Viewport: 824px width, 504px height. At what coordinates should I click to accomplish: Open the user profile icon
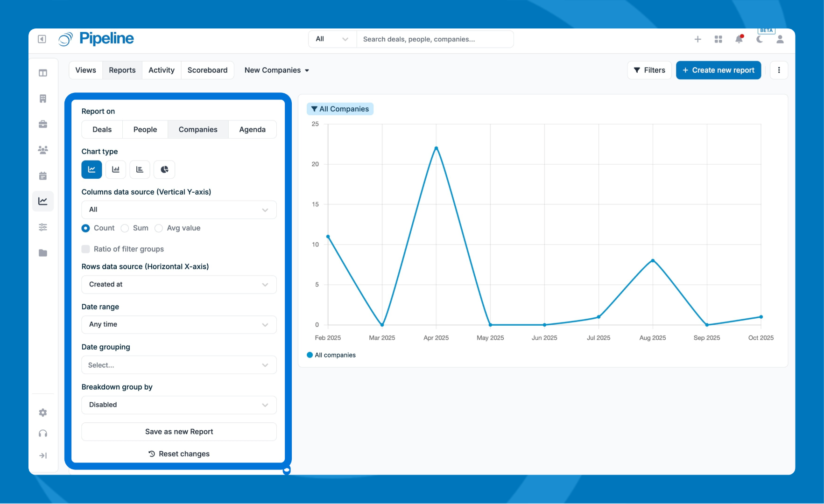pyautogui.click(x=780, y=39)
